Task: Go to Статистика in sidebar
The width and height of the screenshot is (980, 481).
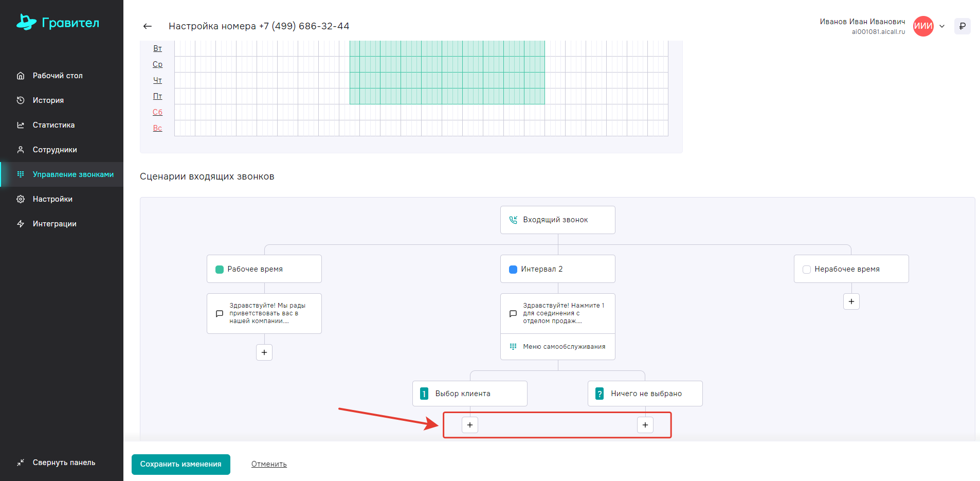Action: tap(53, 125)
